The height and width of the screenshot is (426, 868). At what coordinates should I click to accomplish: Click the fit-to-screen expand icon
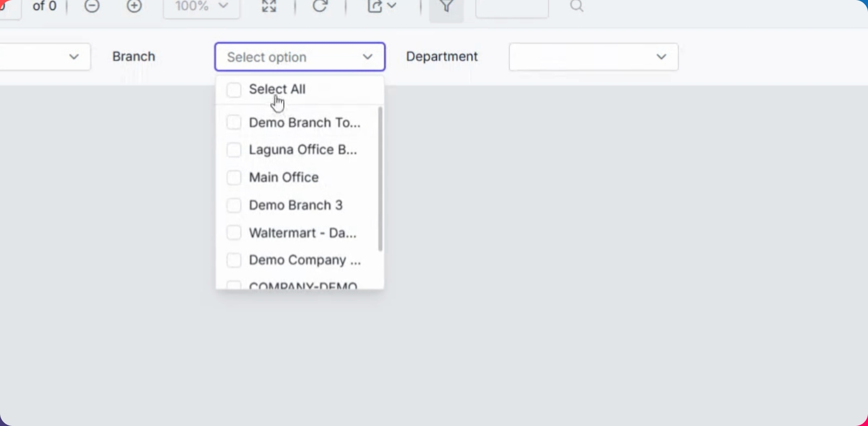pos(269,7)
